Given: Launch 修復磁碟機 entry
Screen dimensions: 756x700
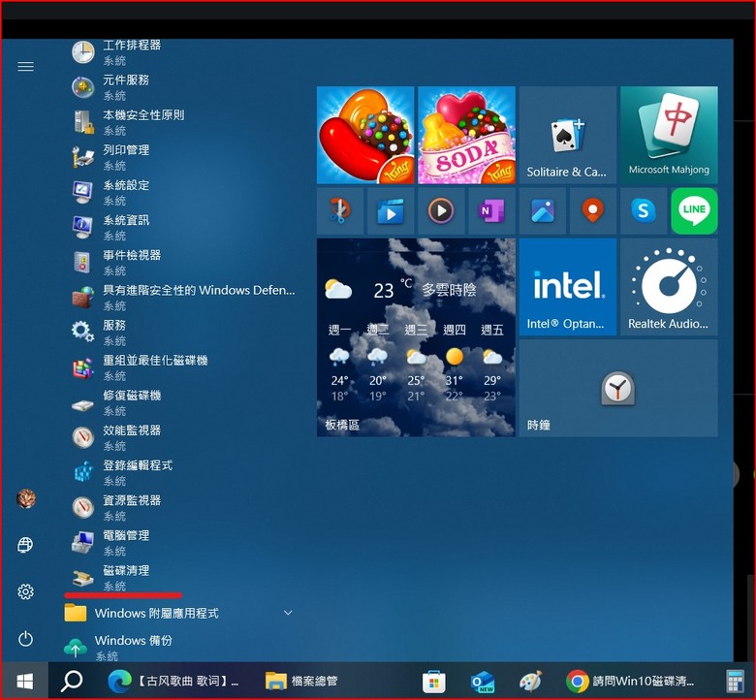Looking at the screenshot, I should [183, 402].
